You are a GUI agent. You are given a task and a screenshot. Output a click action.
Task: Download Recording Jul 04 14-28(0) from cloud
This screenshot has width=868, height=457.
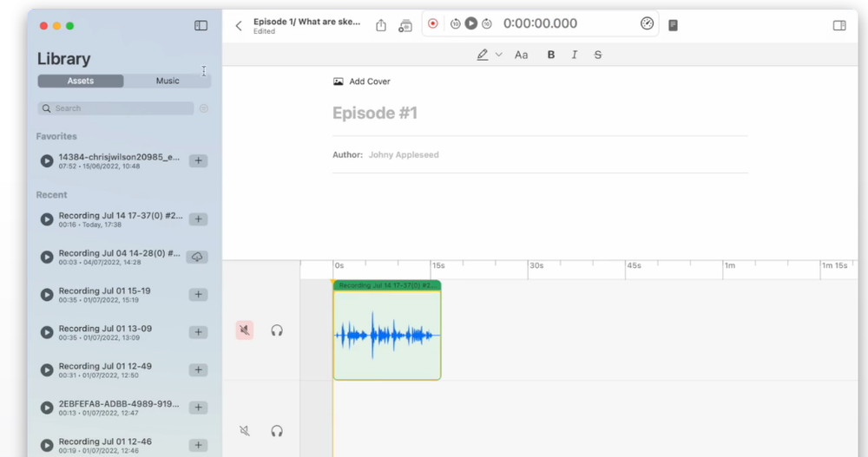point(197,258)
